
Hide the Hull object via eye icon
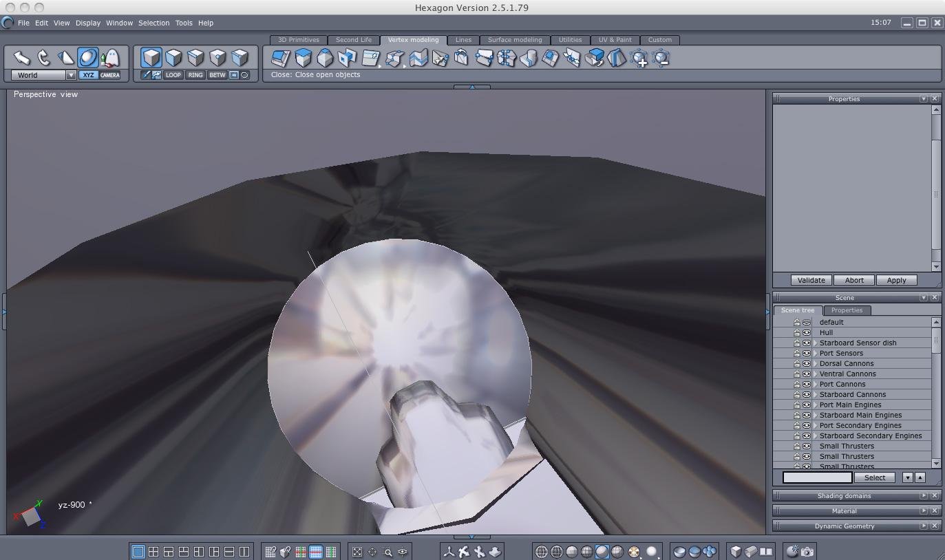pyautogui.click(x=807, y=332)
